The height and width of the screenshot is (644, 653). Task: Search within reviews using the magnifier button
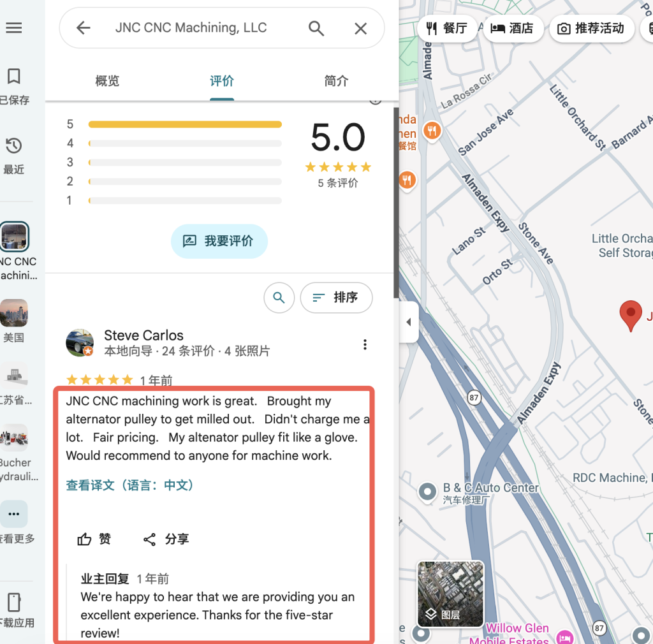pyautogui.click(x=279, y=298)
